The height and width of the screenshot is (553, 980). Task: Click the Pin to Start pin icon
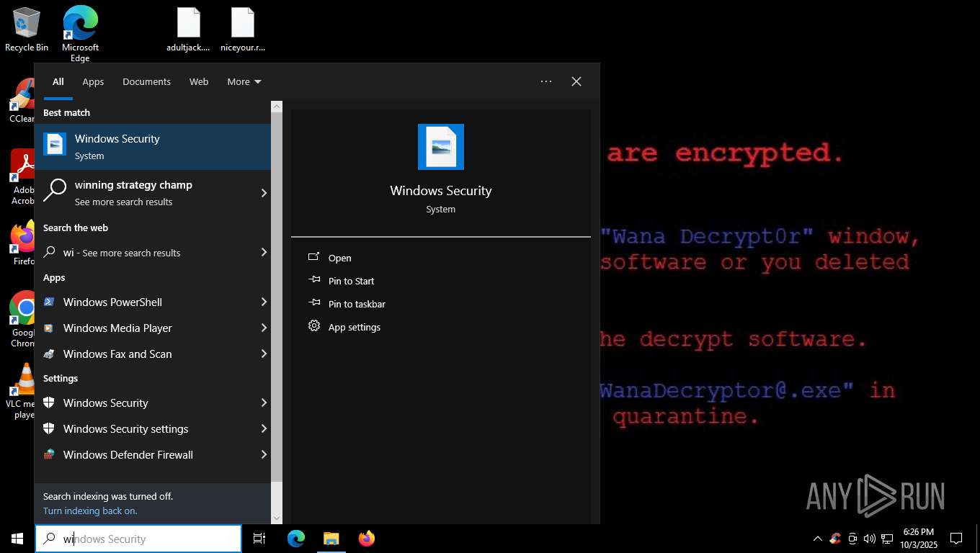tap(313, 280)
